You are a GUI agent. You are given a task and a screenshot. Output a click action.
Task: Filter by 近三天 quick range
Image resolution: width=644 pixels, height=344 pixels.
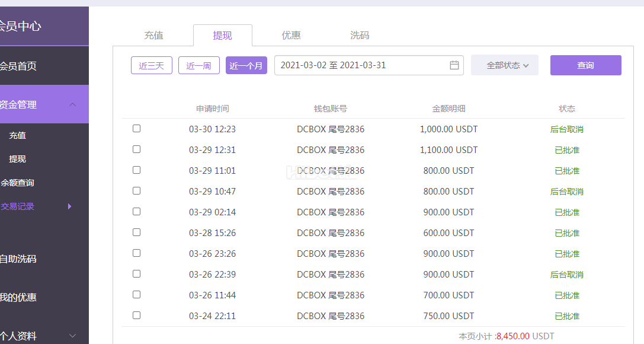pos(152,65)
